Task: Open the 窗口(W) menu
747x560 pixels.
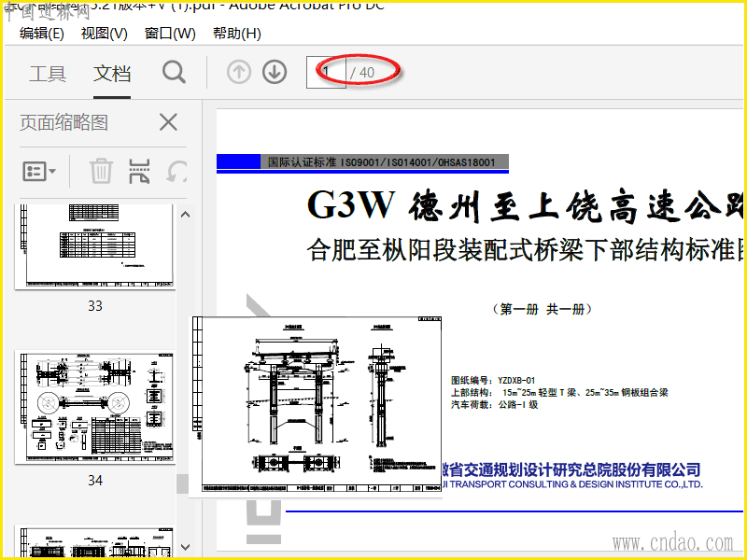Action: click(x=170, y=34)
